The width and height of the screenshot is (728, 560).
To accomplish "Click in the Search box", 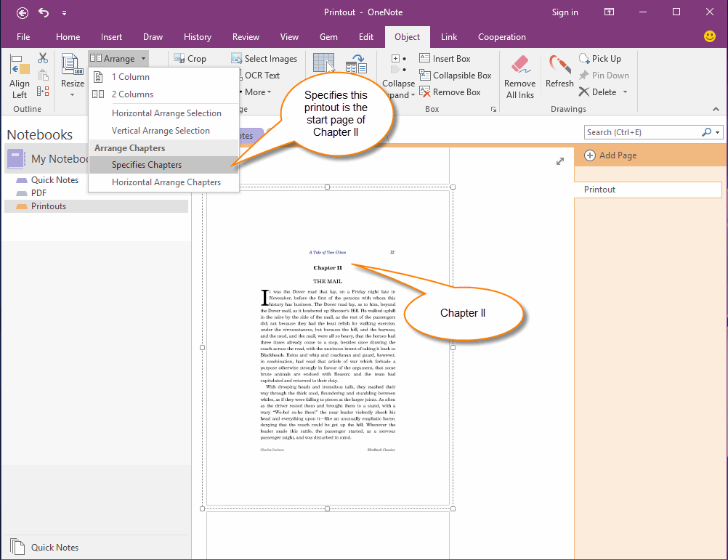I will point(642,132).
